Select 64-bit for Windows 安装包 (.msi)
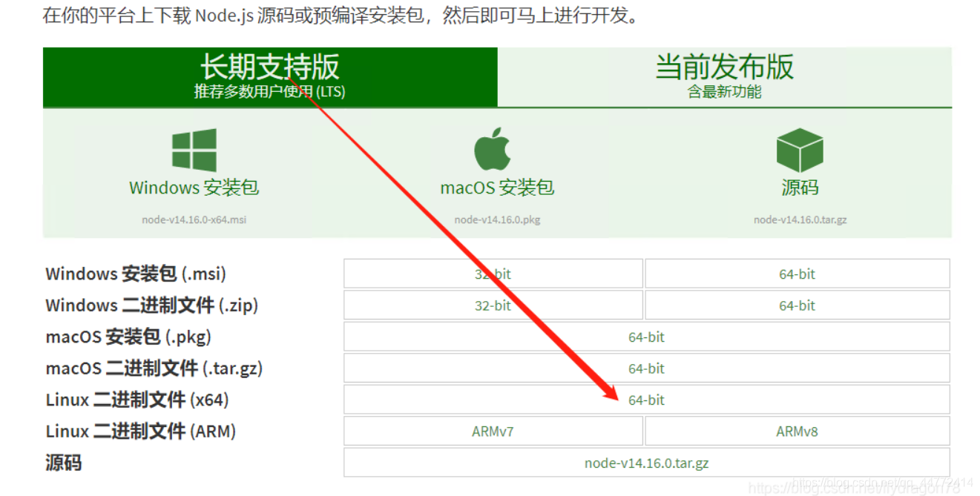 798,274
